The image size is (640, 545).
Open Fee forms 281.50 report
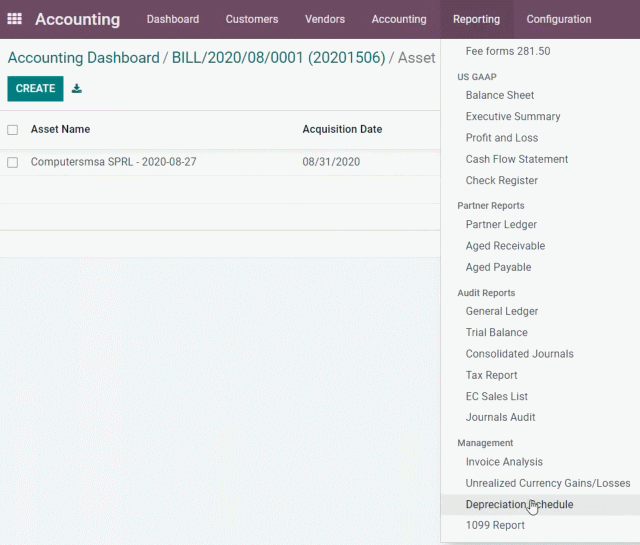(508, 51)
